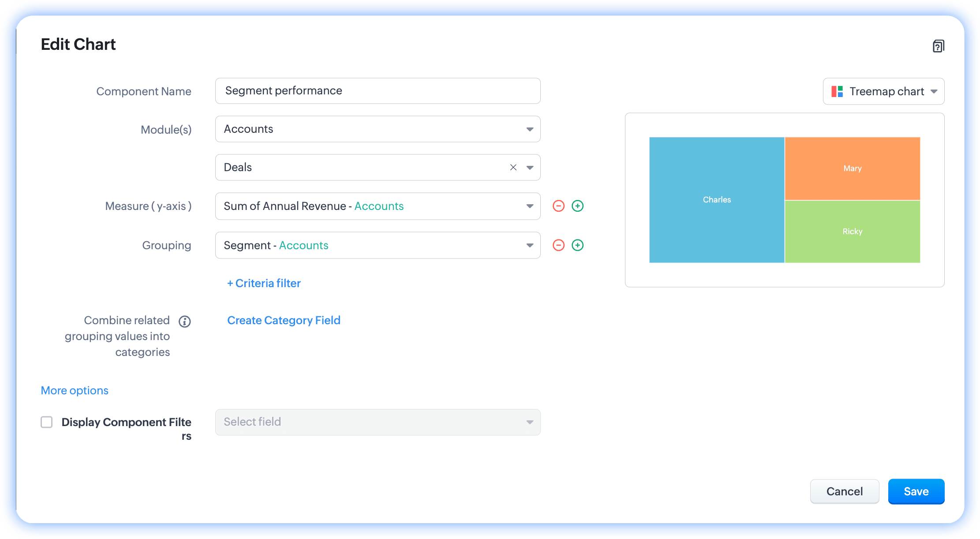
Task: Select the blue Charles treemap block
Action: (x=716, y=200)
